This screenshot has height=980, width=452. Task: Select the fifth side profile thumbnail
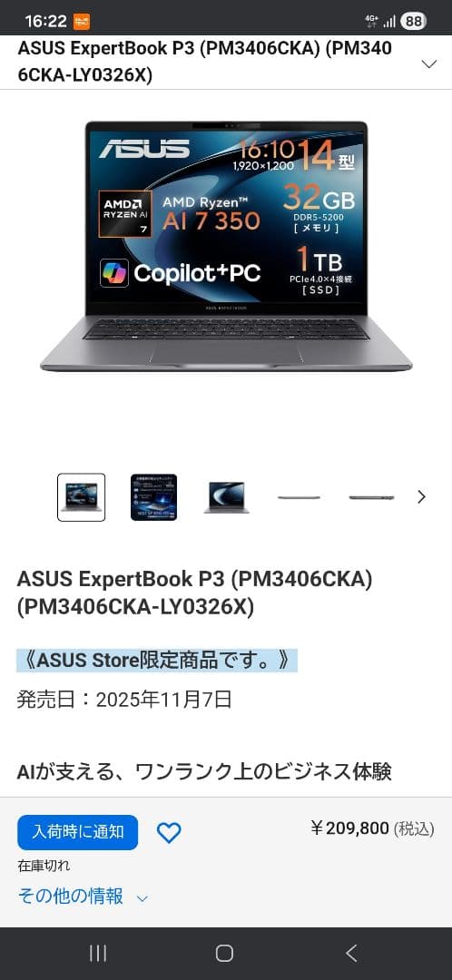click(x=371, y=497)
